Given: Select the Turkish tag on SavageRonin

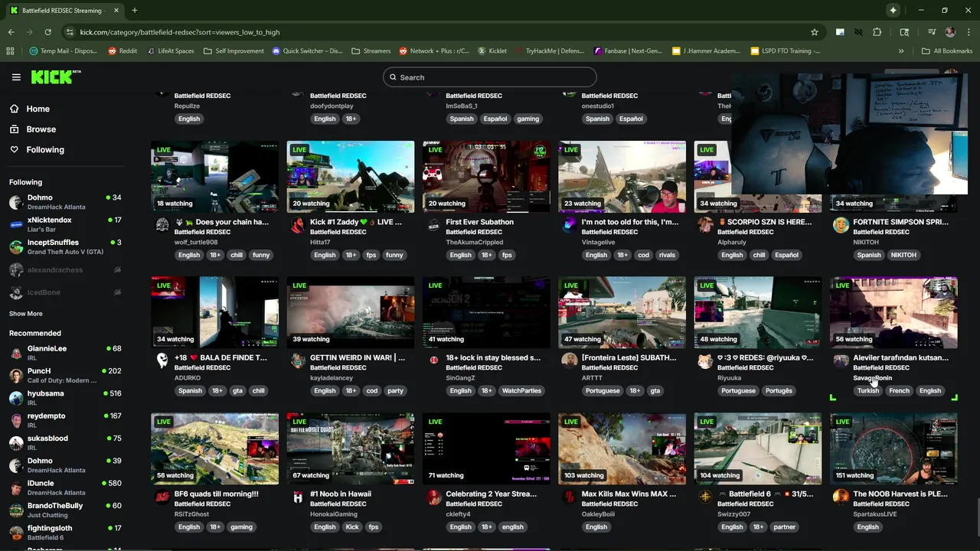Looking at the screenshot, I should tap(868, 390).
